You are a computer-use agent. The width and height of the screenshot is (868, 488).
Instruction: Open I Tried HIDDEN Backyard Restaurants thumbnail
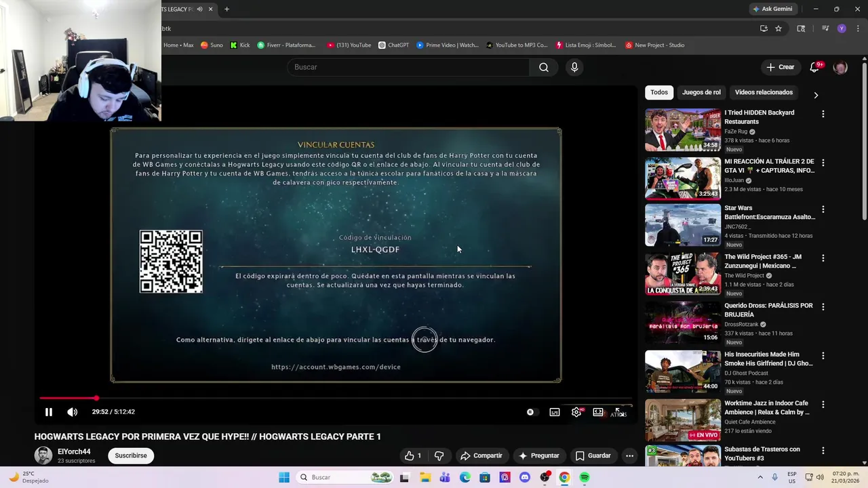tap(683, 130)
